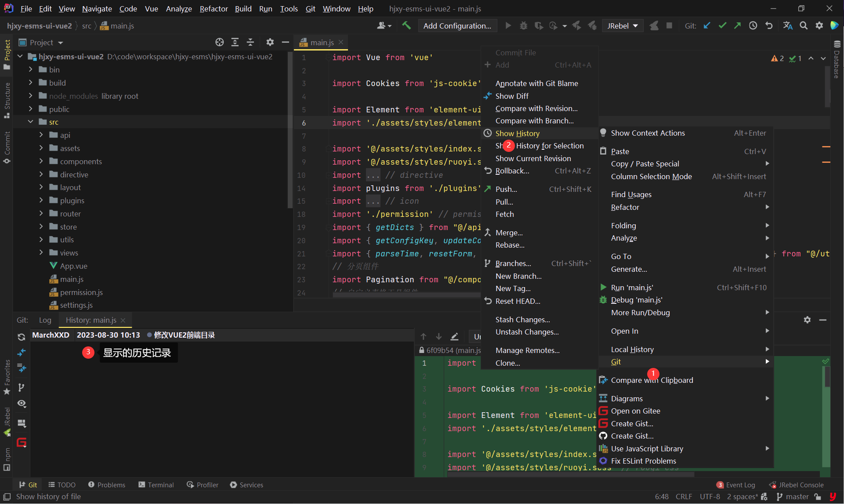Click the Run play icon in toolbar
The height and width of the screenshot is (504, 844).
(508, 25)
